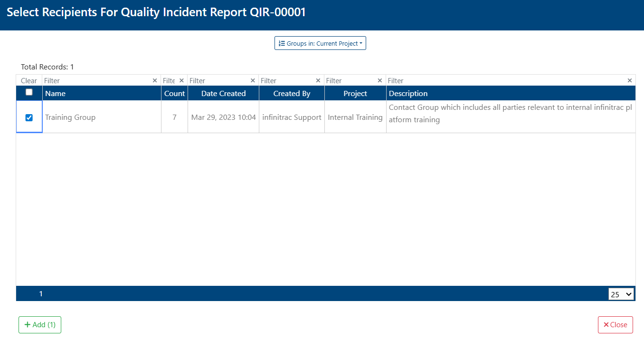Clear the Name column filter with its X icon
This screenshot has height=341, width=644.
pyautogui.click(x=154, y=81)
